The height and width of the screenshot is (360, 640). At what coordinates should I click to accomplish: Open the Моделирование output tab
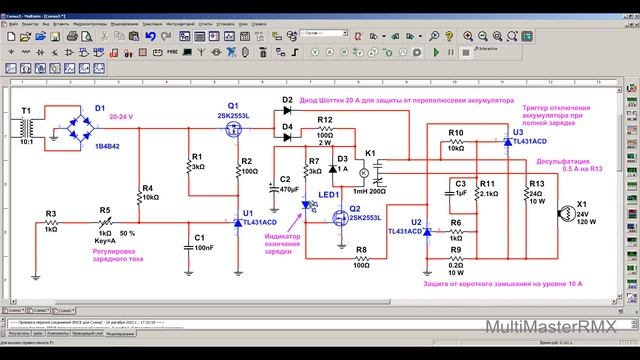[x=120, y=334]
